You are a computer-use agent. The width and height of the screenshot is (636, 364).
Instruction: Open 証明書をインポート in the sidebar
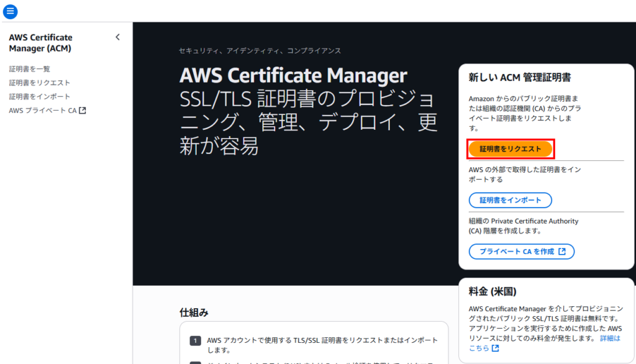click(x=39, y=96)
